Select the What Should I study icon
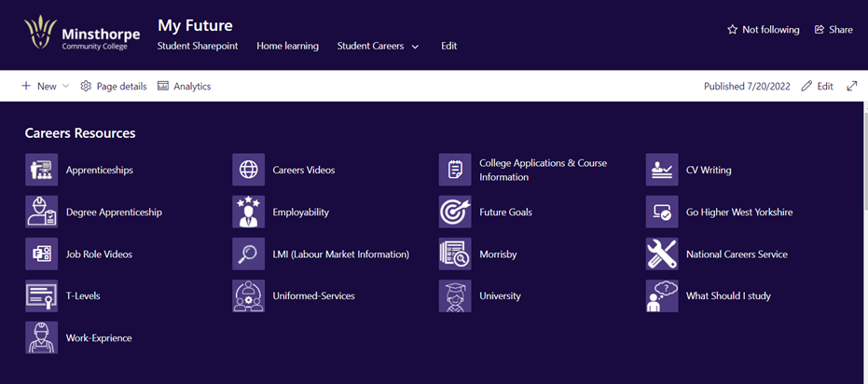868x384 pixels. point(662,296)
